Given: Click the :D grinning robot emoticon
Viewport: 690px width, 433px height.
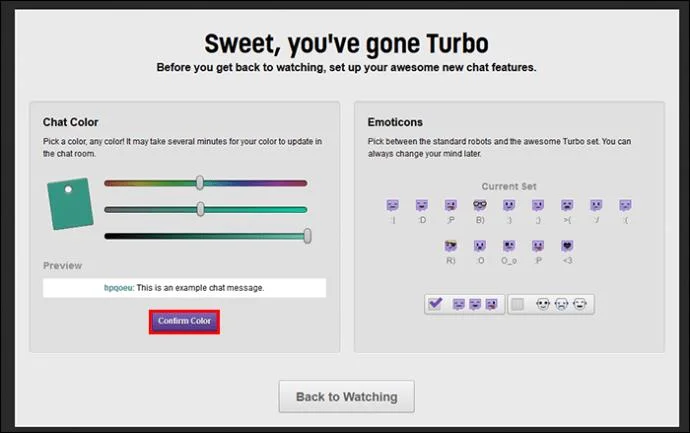Looking at the screenshot, I should [422, 205].
